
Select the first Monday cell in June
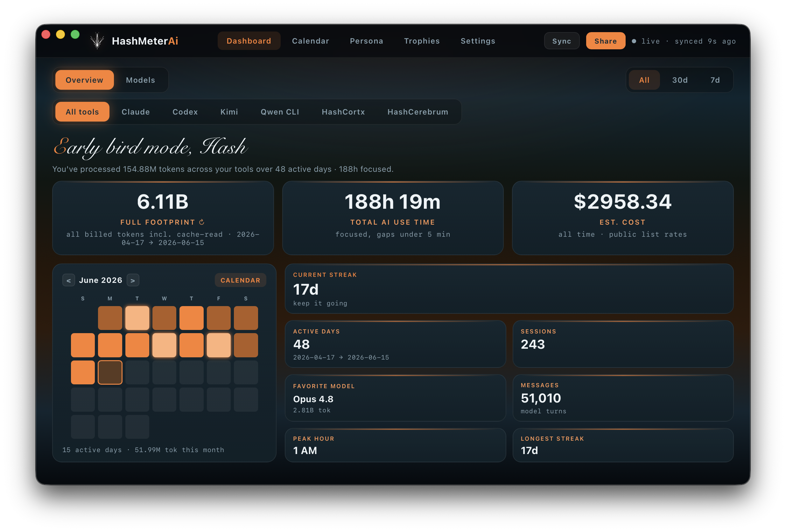click(110, 318)
